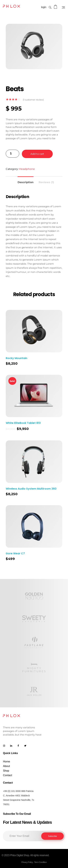Viewport: 68px width, 868px height.
Task: Open the shopping bag cart icon
Action: coord(56,7)
